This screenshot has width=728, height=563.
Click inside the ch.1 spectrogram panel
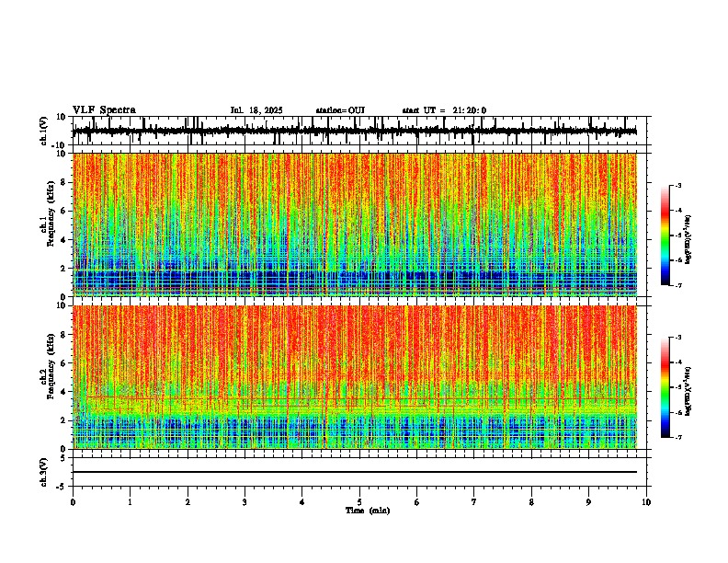point(355,224)
